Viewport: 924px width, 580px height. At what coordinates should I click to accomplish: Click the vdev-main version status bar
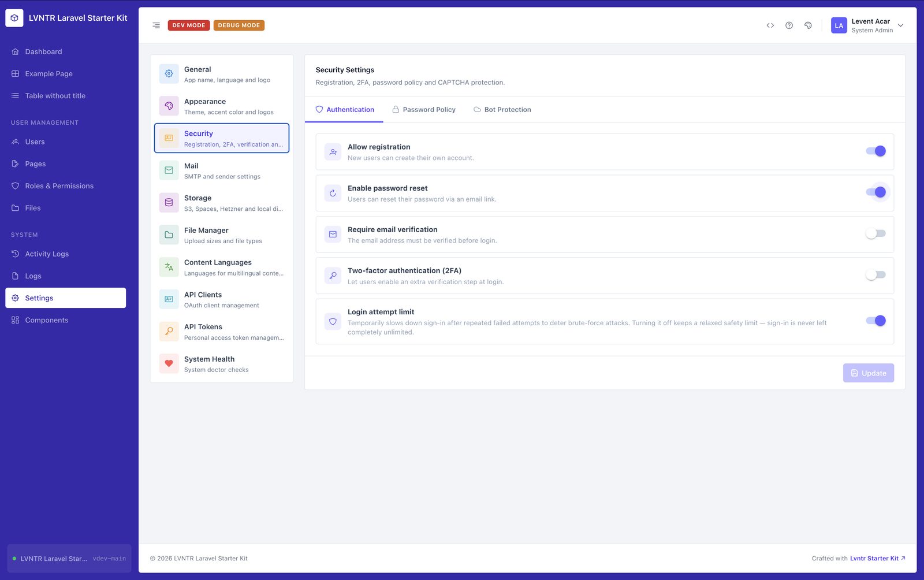click(69, 559)
